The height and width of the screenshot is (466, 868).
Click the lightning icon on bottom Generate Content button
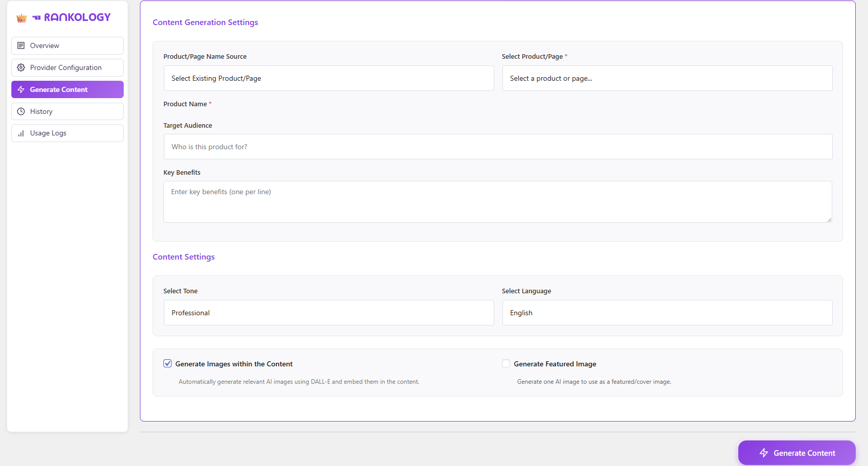click(764, 453)
